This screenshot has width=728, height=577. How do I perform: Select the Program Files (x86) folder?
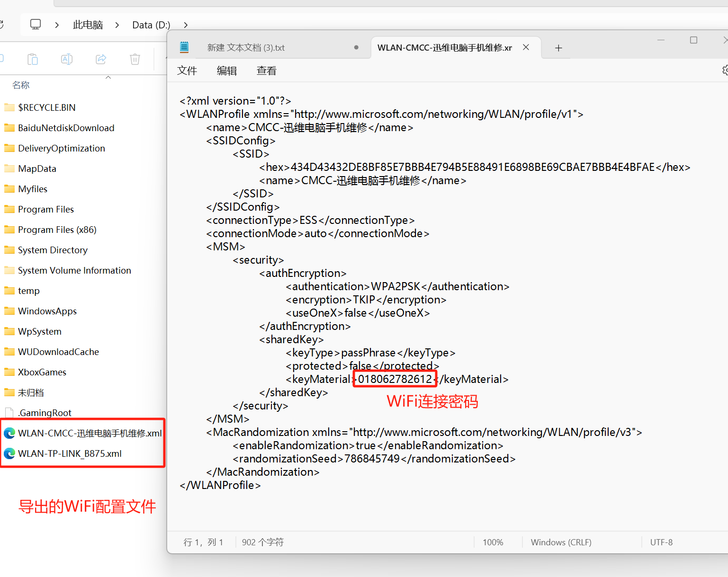point(57,230)
